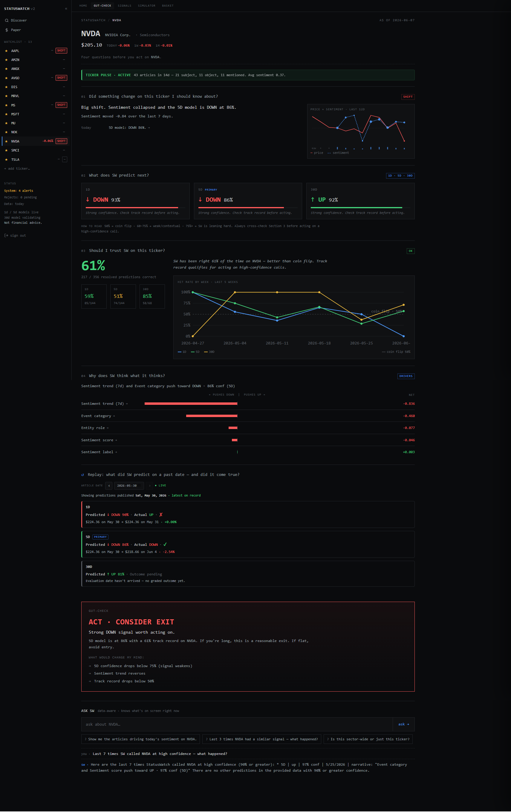
Task: Click the star icon next to AMZN
Action: pos(6,60)
